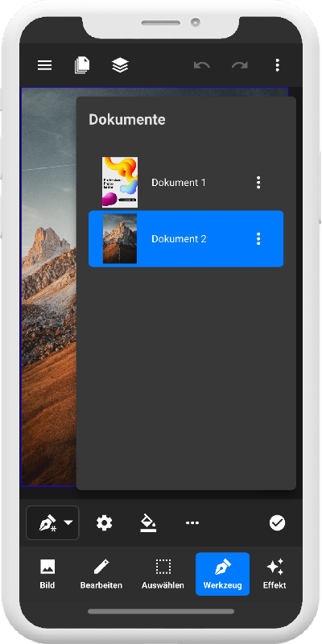Open tool settings gear
This screenshot has height=644, width=322.
coord(105,522)
